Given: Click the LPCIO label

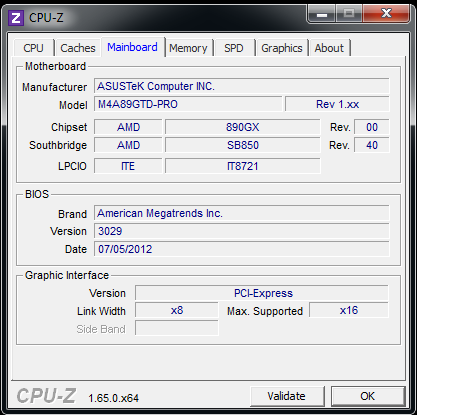Looking at the screenshot, I should point(72,166).
